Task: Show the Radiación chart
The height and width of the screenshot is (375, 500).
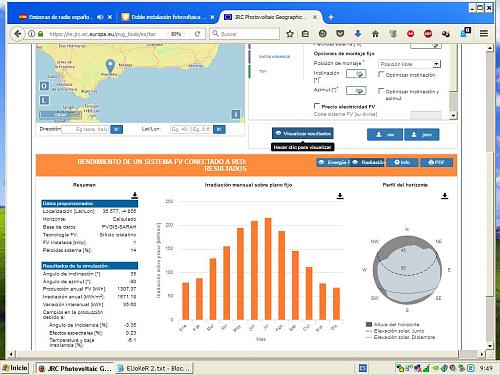Action: coord(368,162)
